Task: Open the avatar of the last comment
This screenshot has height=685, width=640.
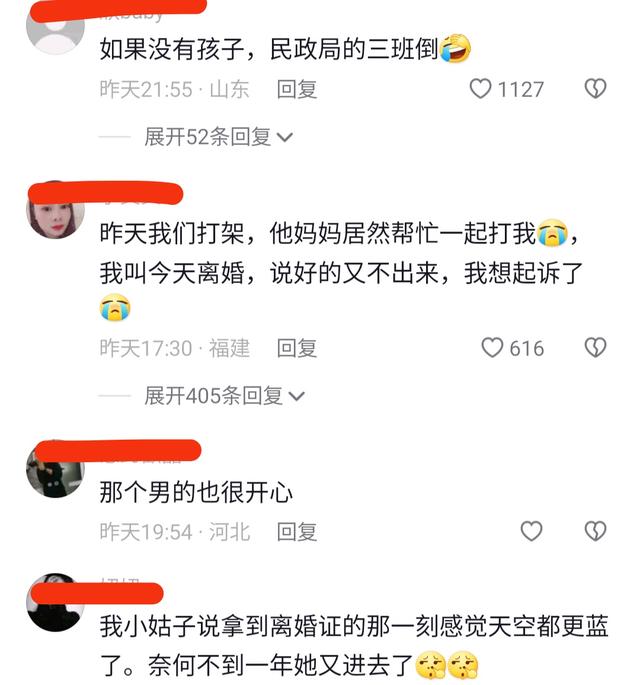Action: click(55, 603)
